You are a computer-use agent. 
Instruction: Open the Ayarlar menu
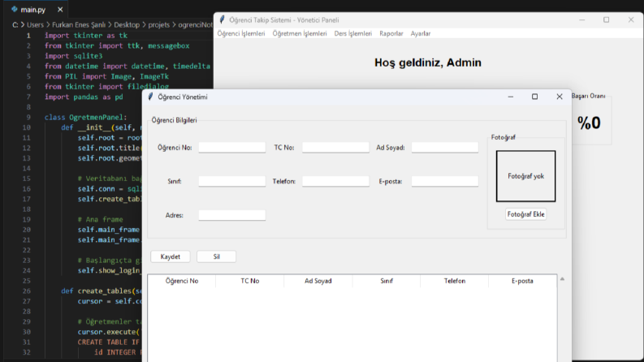[x=421, y=33]
